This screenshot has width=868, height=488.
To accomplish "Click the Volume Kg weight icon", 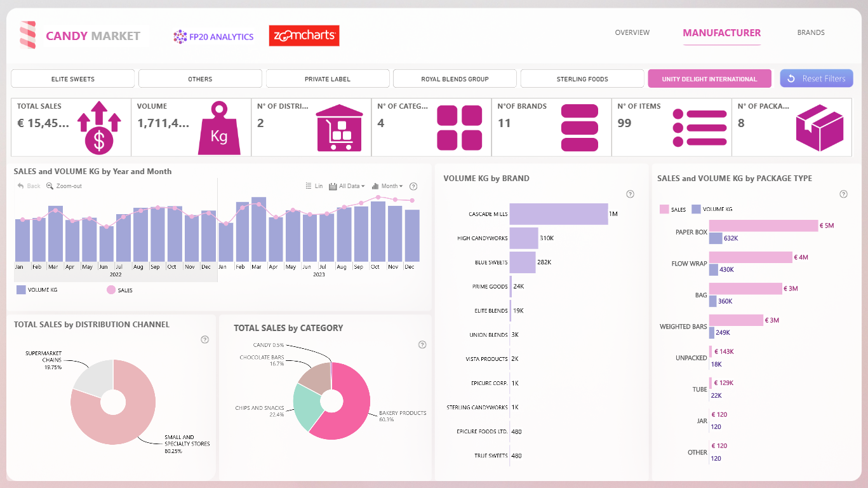I will pos(219,129).
